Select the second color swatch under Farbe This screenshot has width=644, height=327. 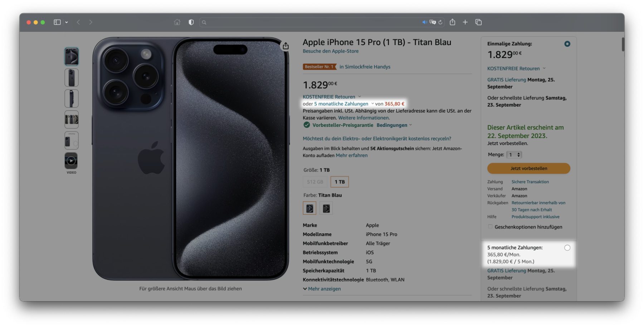click(x=326, y=208)
